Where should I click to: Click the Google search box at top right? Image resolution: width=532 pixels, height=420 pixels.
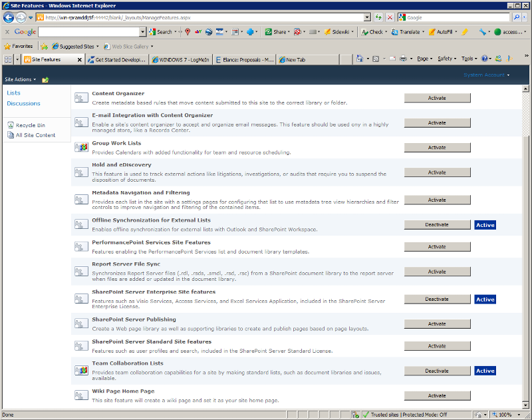455,17
